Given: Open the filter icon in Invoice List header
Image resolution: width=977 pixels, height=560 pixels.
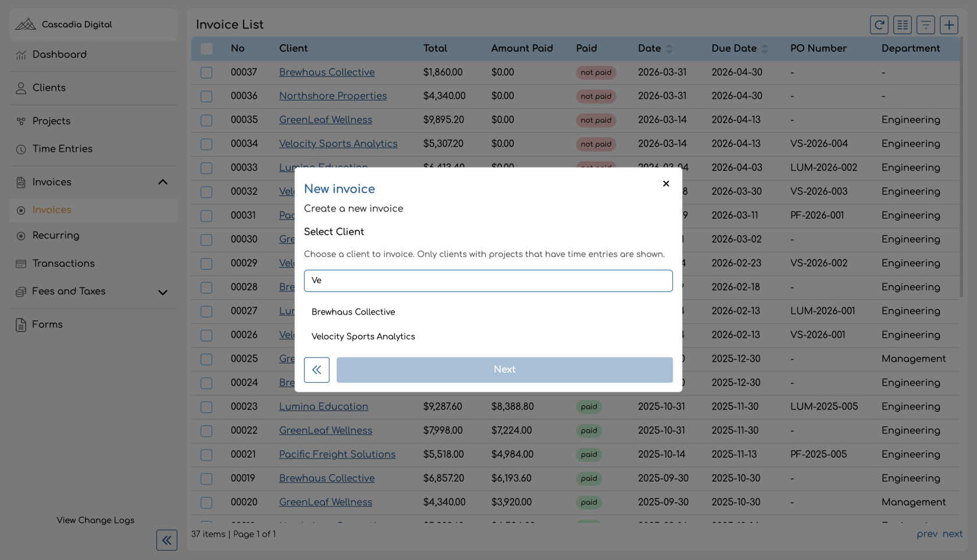Looking at the screenshot, I should pos(925,24).
